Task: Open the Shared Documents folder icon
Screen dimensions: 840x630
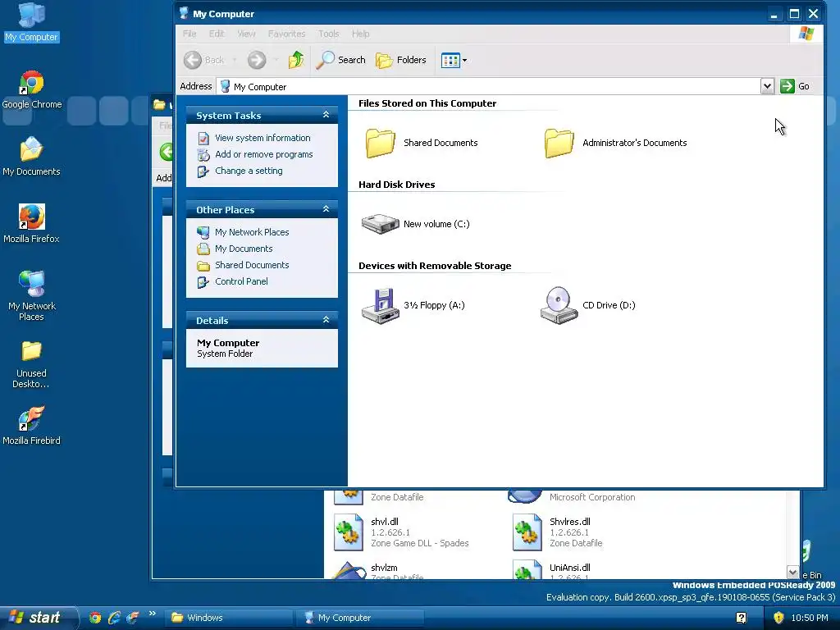Action: pos(381,143)
